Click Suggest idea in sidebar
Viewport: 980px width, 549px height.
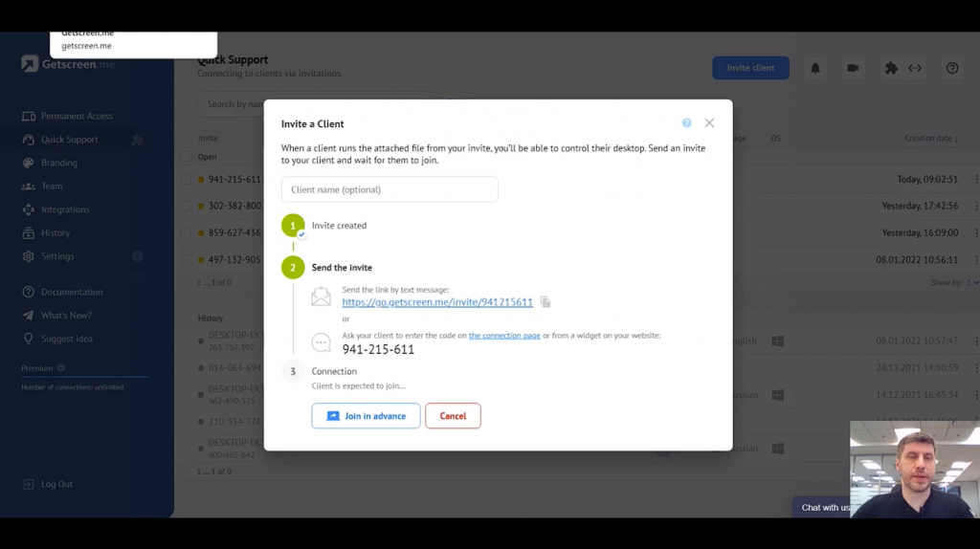click(x=67, y=339)
